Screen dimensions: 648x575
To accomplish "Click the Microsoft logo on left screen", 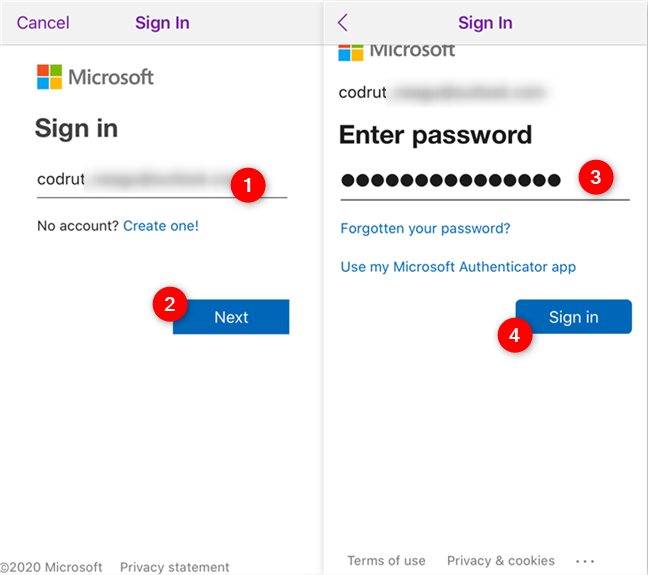I will click(x=95, y=77).
